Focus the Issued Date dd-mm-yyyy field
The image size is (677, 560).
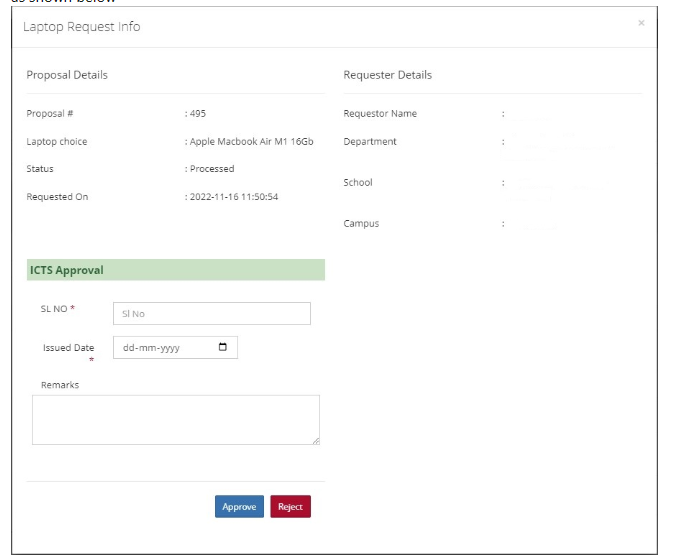(160, 348)
